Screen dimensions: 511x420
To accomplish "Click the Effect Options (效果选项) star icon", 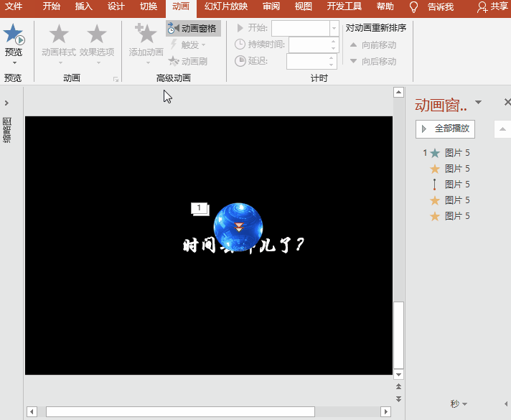I will (x=96, y=34).
